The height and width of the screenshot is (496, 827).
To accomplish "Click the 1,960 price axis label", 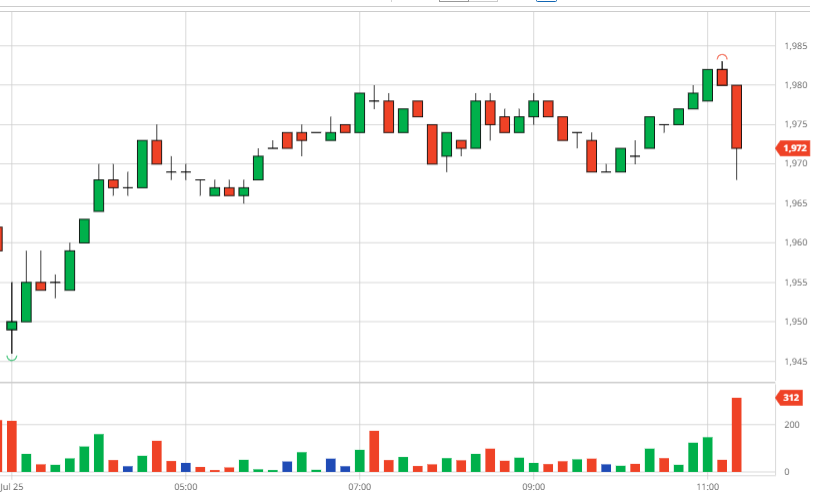I will 796,243.
